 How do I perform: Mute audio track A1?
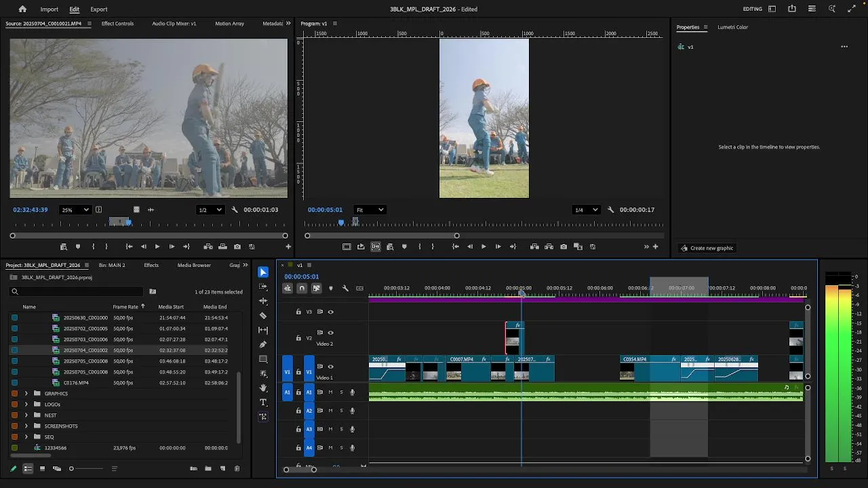coord(330,392)
